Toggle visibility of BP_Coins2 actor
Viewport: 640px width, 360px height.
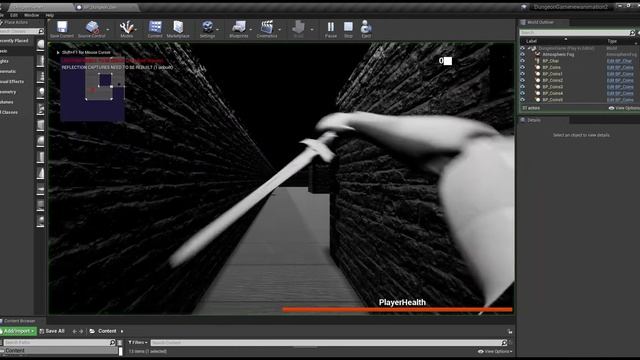(522, 80)
